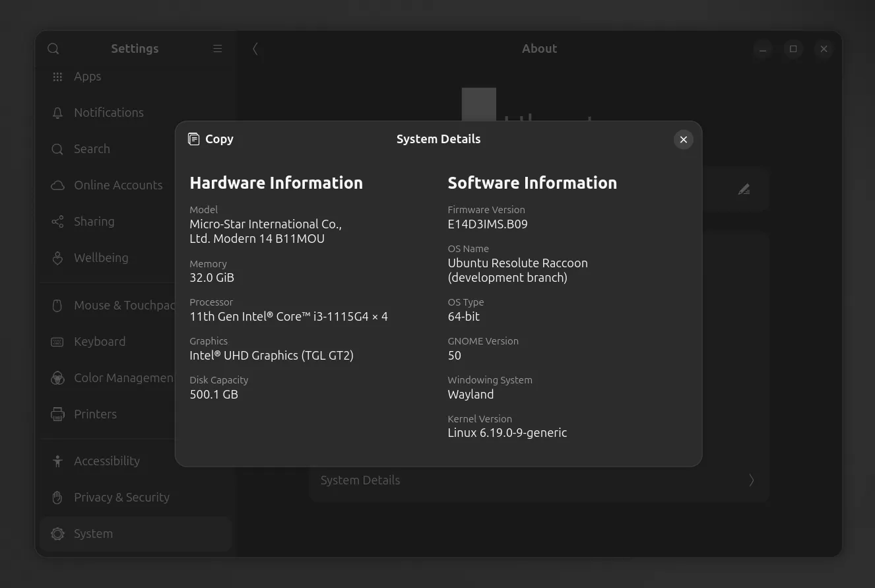Click the Wellbeing icon in sidebar

57,258
